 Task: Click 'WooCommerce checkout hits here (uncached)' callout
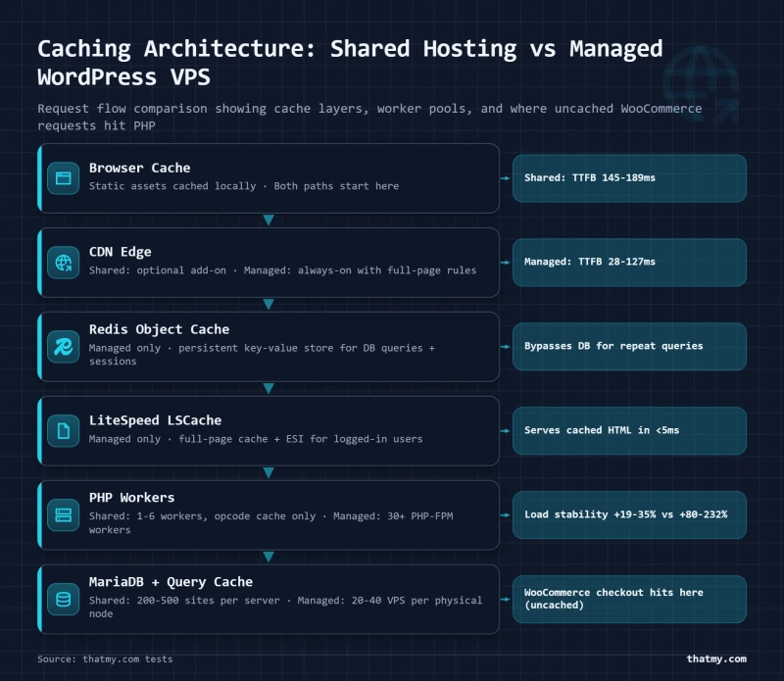629,599
